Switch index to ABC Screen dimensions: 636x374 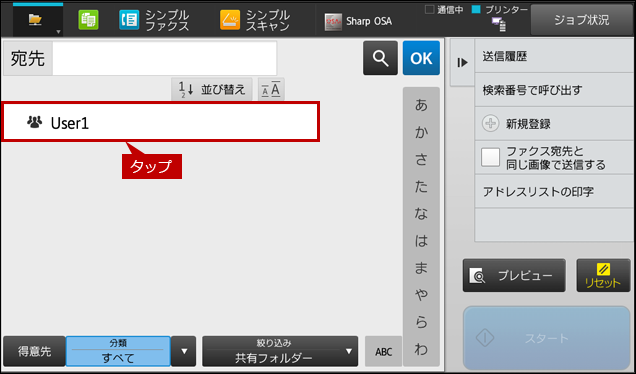pyautogui.click(x=383, y=351)
